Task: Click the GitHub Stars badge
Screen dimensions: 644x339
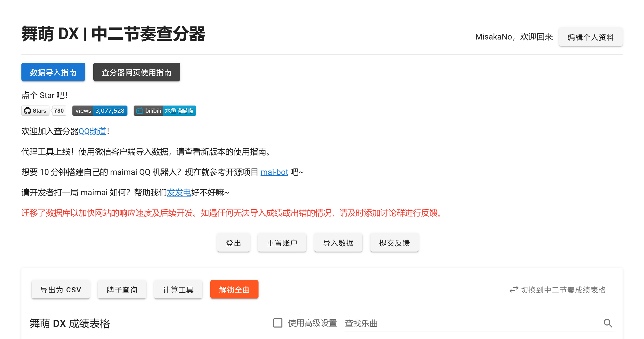Action: click(x=35, y=111)
